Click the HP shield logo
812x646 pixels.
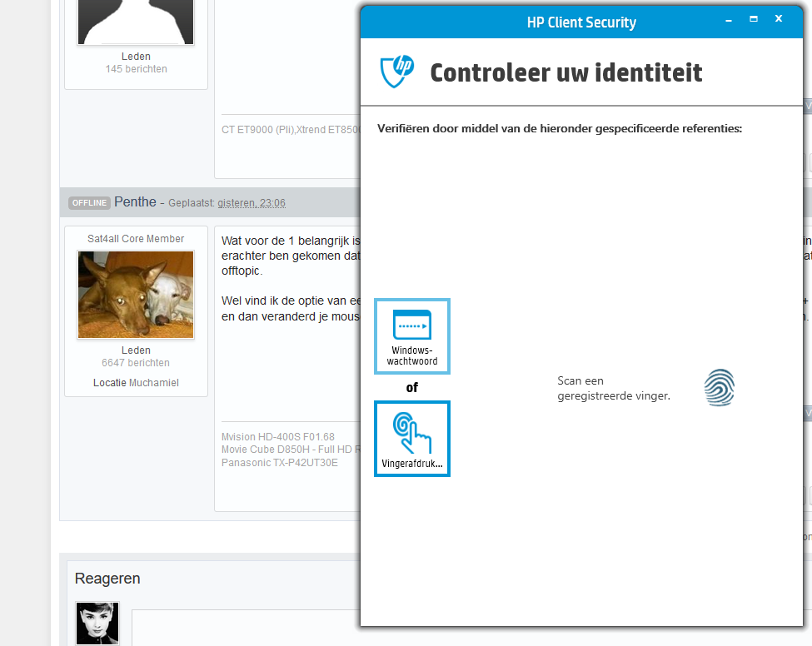pos(396,72)
